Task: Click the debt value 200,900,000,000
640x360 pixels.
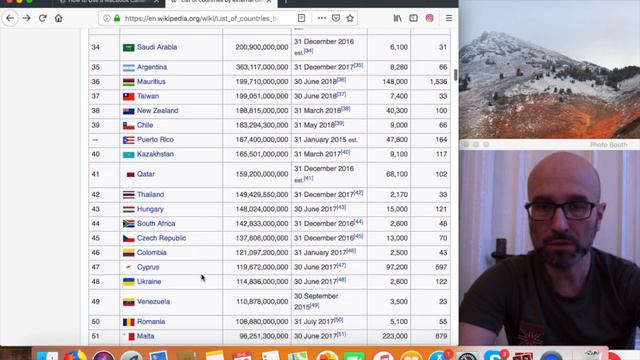Action: [x=262, y=47]
